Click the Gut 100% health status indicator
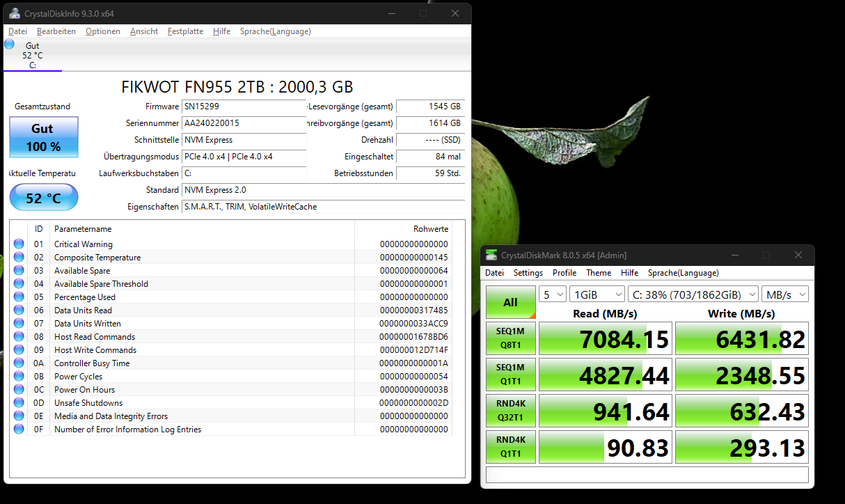Image resolution: width=845 pixels, height=504 pixels. [x=43, y=136]
